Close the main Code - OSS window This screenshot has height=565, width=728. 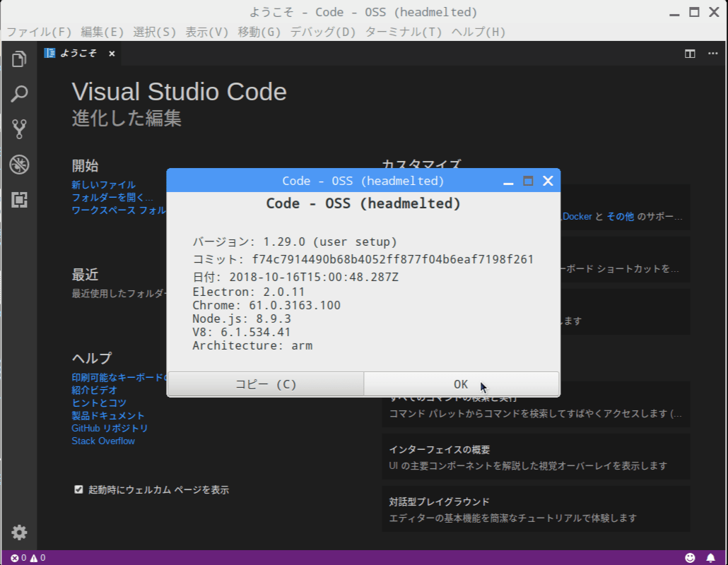(714, 12)
